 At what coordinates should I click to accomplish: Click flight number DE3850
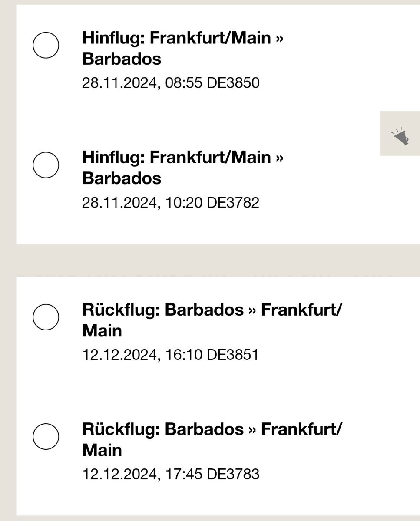[233, 83]
